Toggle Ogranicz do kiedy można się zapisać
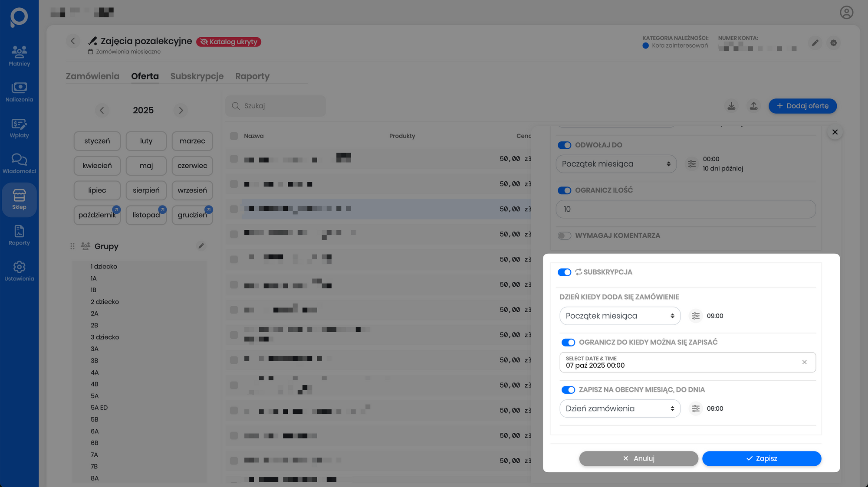Viewport: 868px width, 487px height. point(568,343)
